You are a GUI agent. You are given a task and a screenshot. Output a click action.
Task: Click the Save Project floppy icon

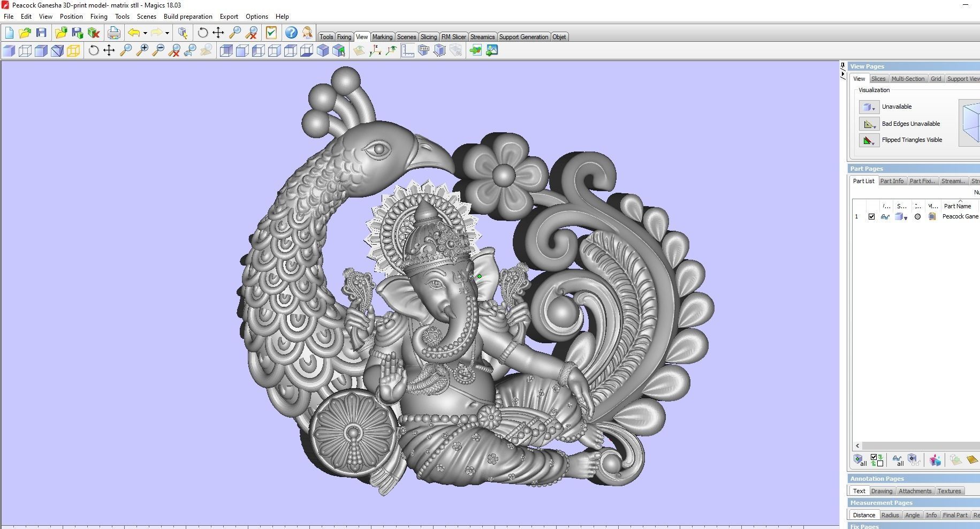pos(41,33)
